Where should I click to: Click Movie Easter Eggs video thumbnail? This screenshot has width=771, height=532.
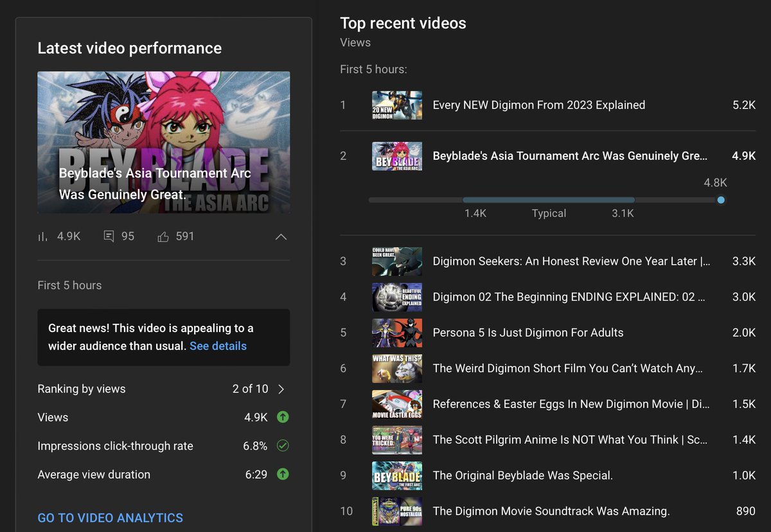pyautogui.click(x=397, y=404)
